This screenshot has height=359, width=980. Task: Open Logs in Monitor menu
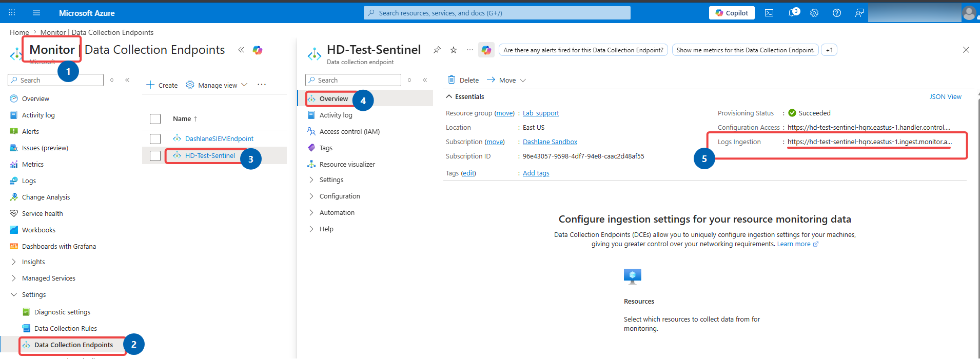tap(29, 181)
